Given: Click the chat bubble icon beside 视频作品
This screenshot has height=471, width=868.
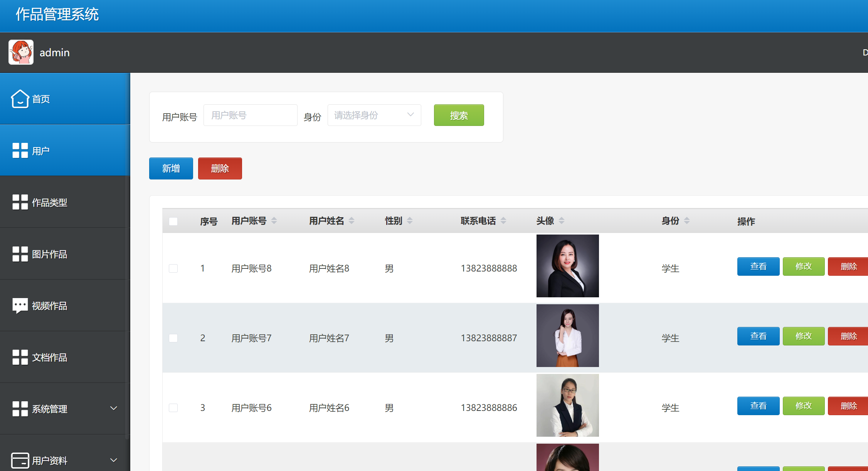Looking at the screenshot, I should click(20, 306).
